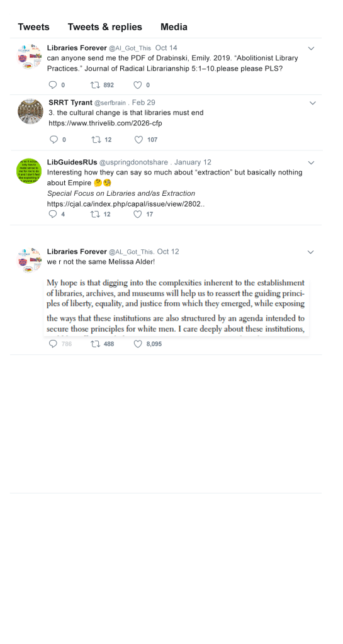The width and height of the screenshot is (343, 644).
Task: Retweet the Melissa Alder tweet
Action: (95, 344)
